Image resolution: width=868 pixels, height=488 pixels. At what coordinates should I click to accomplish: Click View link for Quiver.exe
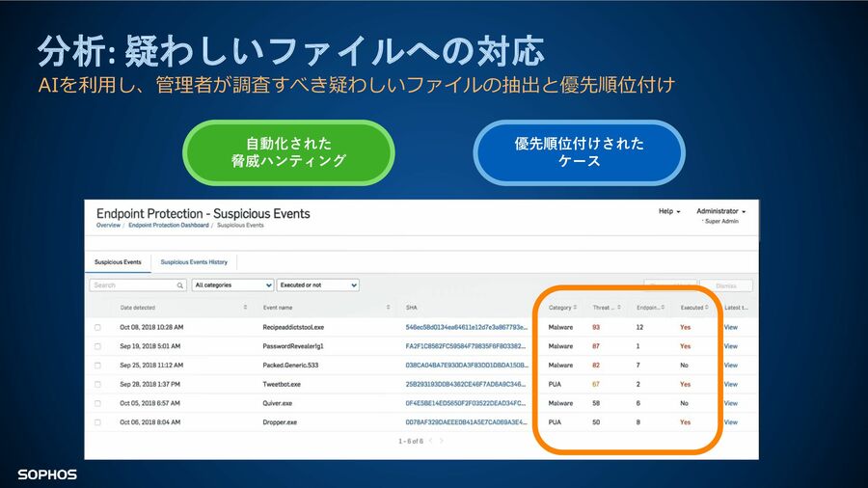(730, 403)
